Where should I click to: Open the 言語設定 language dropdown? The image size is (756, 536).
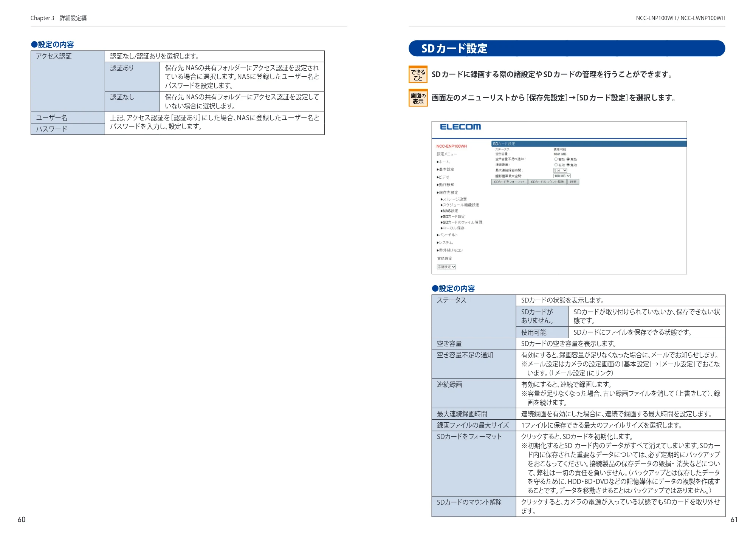coord(446,267)
